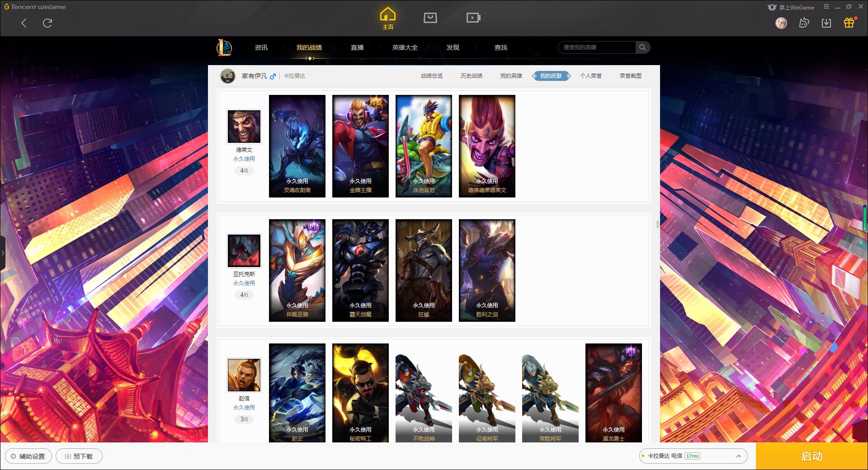Click the user avatar in the top right
Image resolution: width=868 pixels, height=470 pixels.
click(x=781, y=23)
